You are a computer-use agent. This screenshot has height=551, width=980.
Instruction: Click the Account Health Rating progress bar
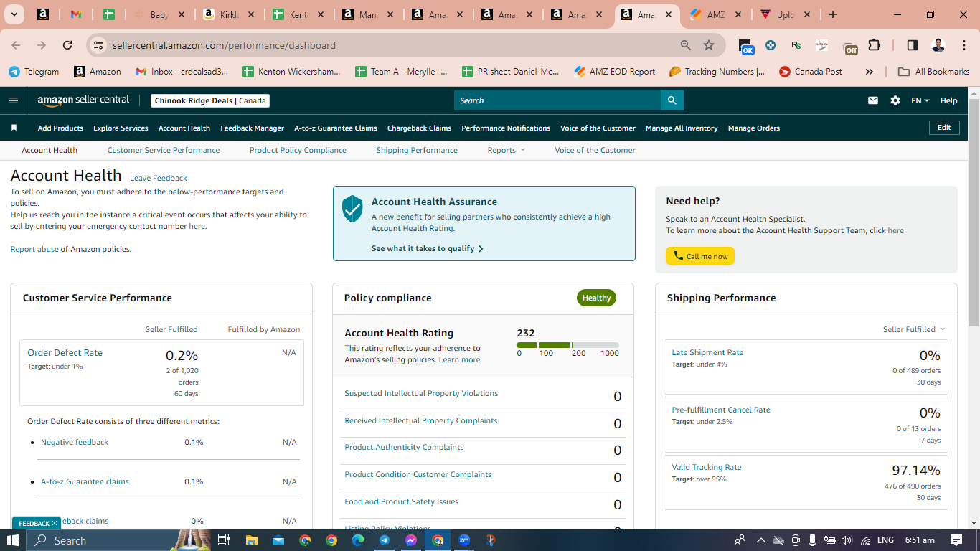click(567, 345)
